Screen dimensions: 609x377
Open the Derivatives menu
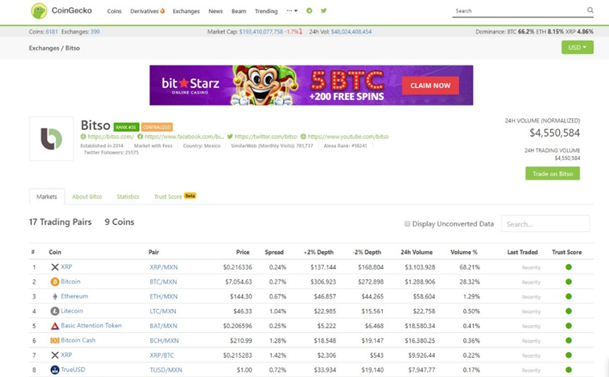click(x=147, y=11)
